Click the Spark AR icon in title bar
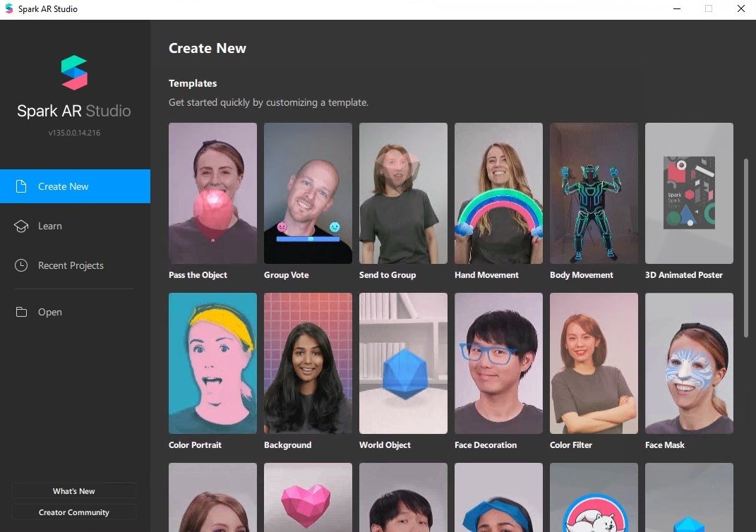This screenshot has height=532, width=756. [9, 9]
